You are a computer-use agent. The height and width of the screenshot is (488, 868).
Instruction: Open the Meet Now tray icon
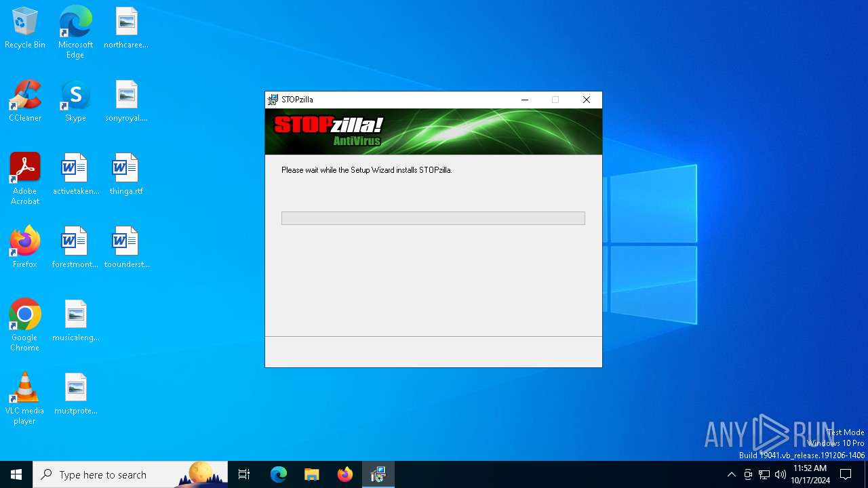(x=748, y=474)
